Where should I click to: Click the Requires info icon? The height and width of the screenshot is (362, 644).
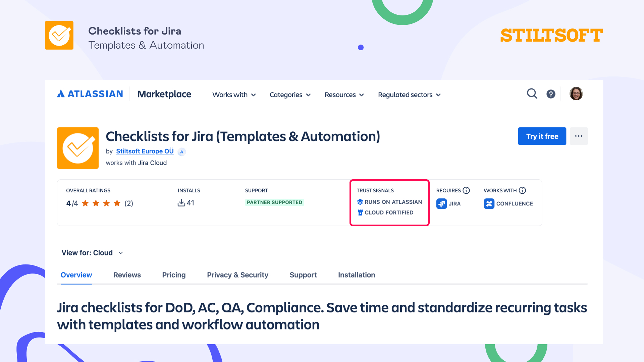tap(466, 190)
